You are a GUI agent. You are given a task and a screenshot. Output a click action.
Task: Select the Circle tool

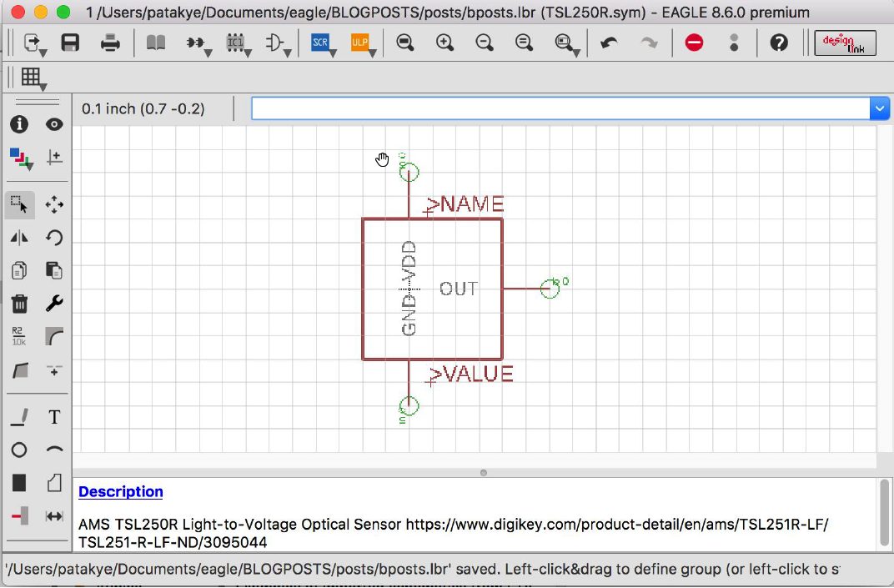pyautogui.click(x=18, y=450)
